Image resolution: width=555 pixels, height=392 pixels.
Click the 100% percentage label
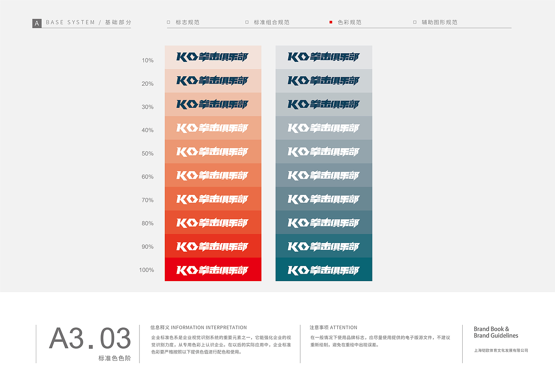(147, 270)
